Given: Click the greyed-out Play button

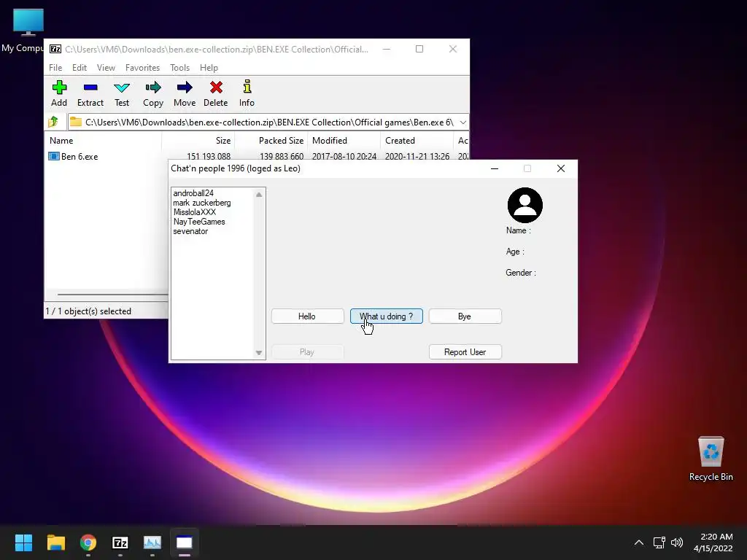Looking at the screenshot, I should point(307,352).
